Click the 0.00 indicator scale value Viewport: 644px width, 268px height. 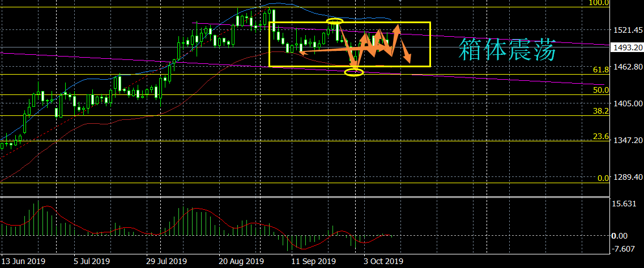620,236
